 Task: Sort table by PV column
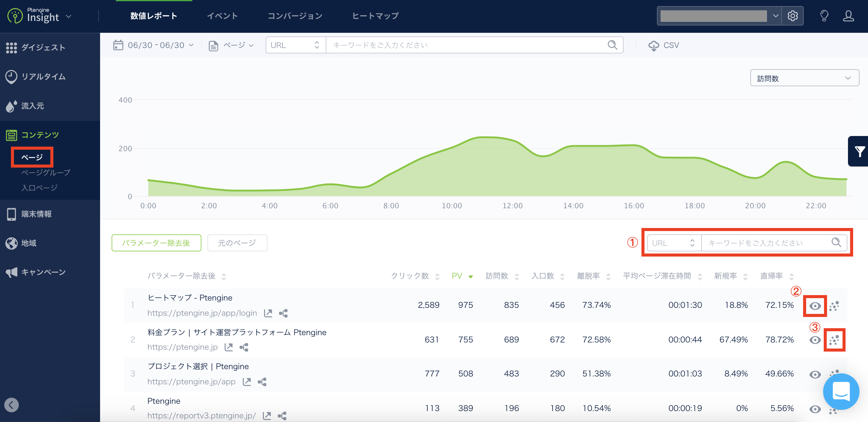pos(462,276)
